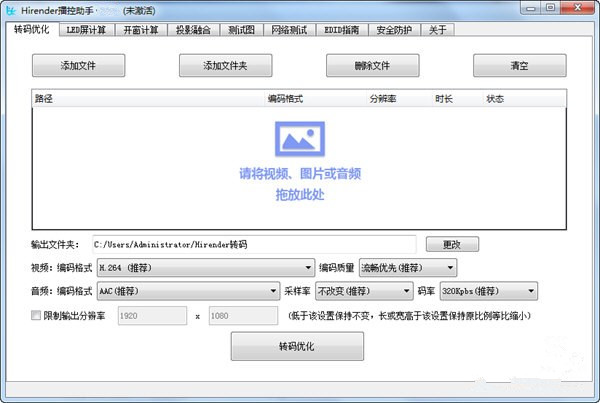Click 更改 to change output folder

(x=452, y=244)
